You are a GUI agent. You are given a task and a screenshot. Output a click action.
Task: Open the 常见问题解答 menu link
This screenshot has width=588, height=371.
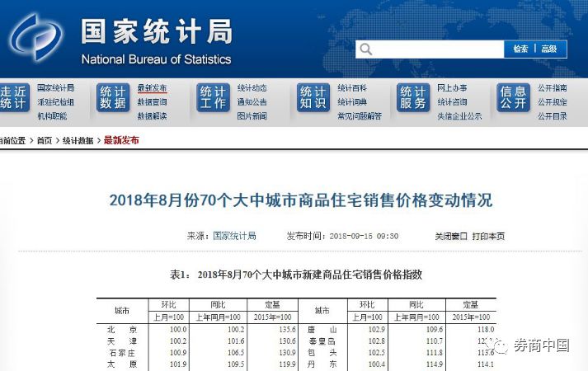360,116
